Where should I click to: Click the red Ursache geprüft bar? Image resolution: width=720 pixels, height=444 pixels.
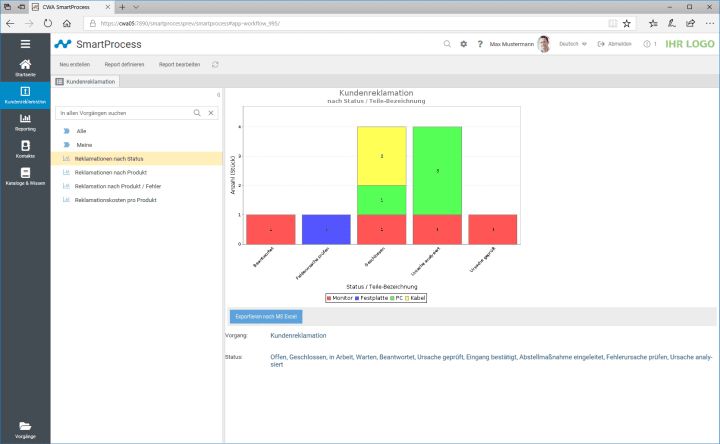(493, 229)
